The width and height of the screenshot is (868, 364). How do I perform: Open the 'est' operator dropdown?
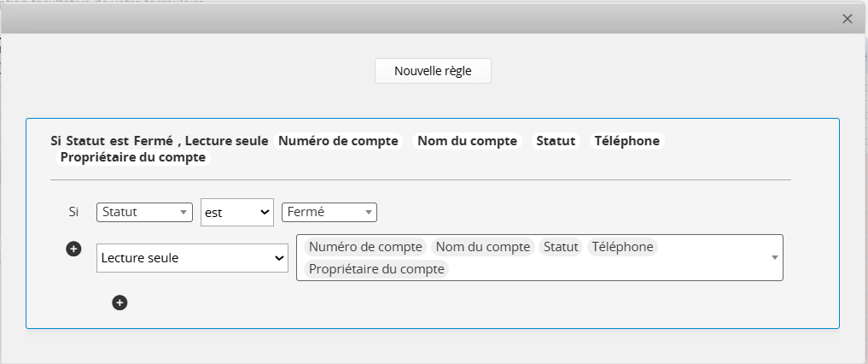[236, 212]
